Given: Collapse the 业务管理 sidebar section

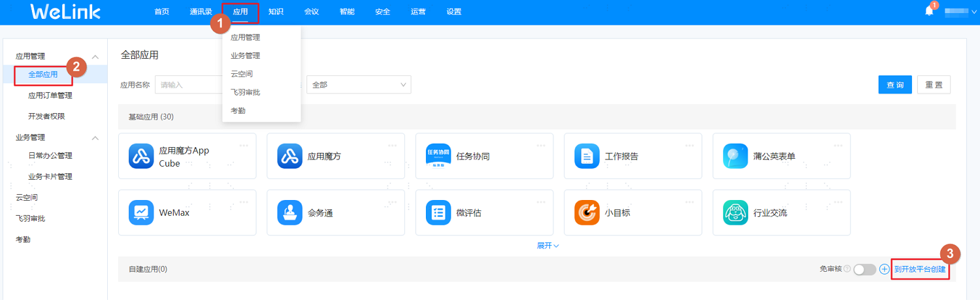Looking at the screenshot, I should [95, 138].
